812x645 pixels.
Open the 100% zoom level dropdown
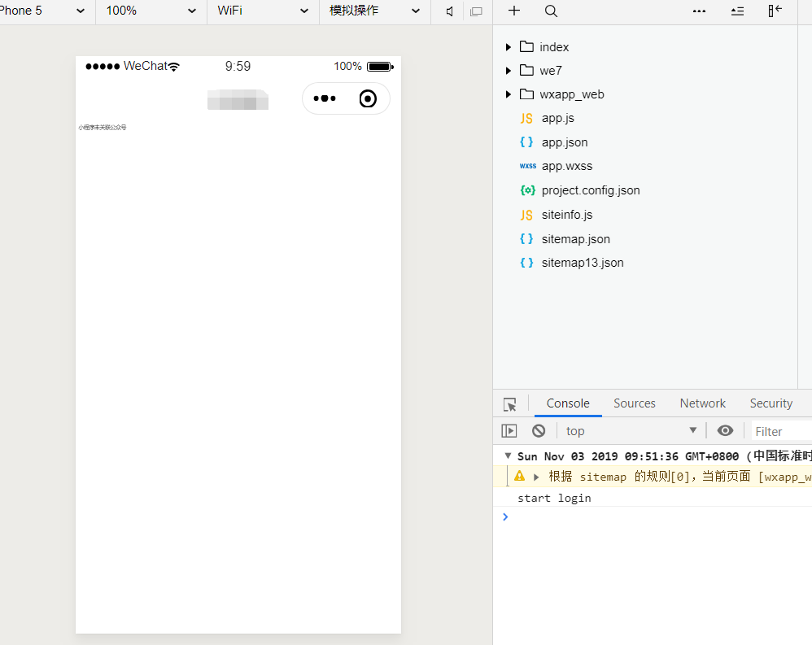pos(151,11)
